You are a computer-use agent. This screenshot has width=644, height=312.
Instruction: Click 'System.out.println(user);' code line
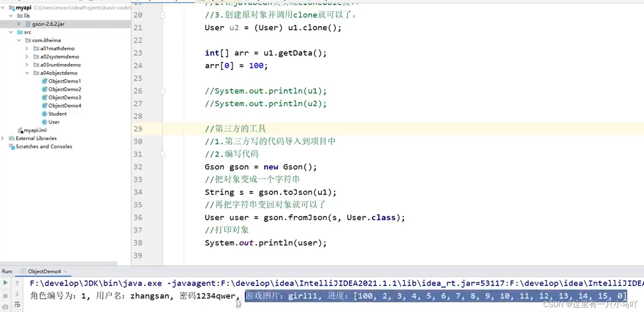tap(266, 243)
